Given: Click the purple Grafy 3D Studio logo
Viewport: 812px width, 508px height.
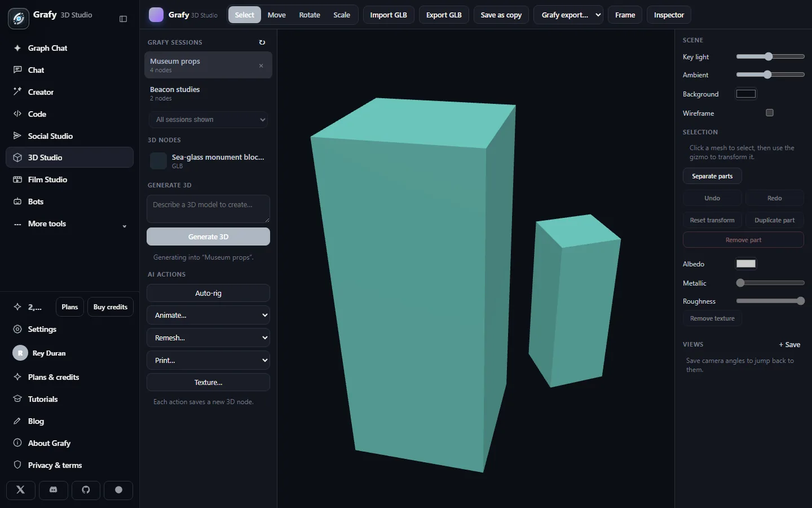Looking at the screenshot, I should pos(156,15).
